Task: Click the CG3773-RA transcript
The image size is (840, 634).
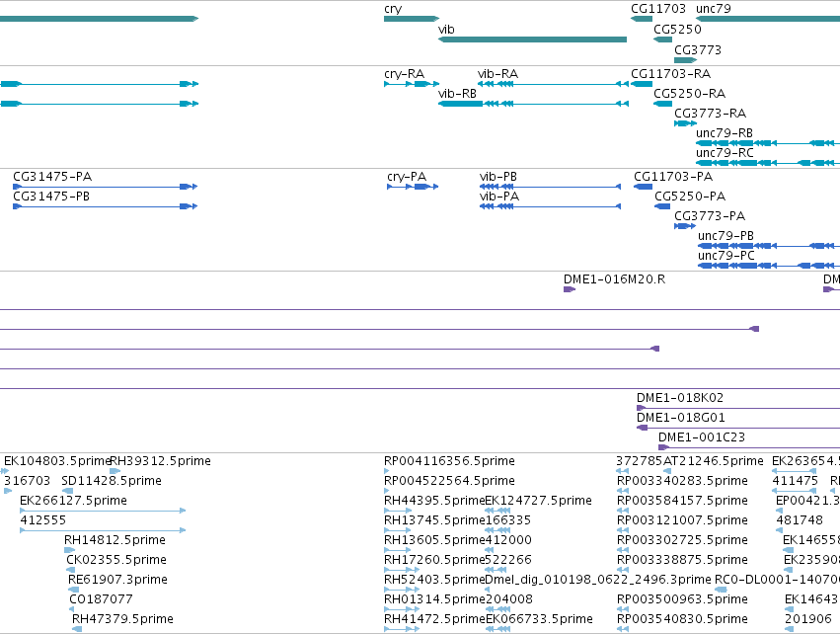Action: coord(685,123)
